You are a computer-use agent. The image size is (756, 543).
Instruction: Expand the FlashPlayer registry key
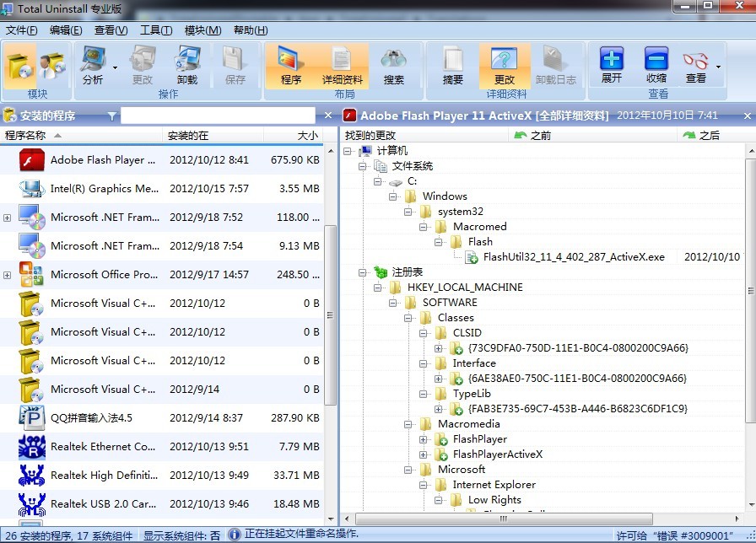tap(424, 439)
